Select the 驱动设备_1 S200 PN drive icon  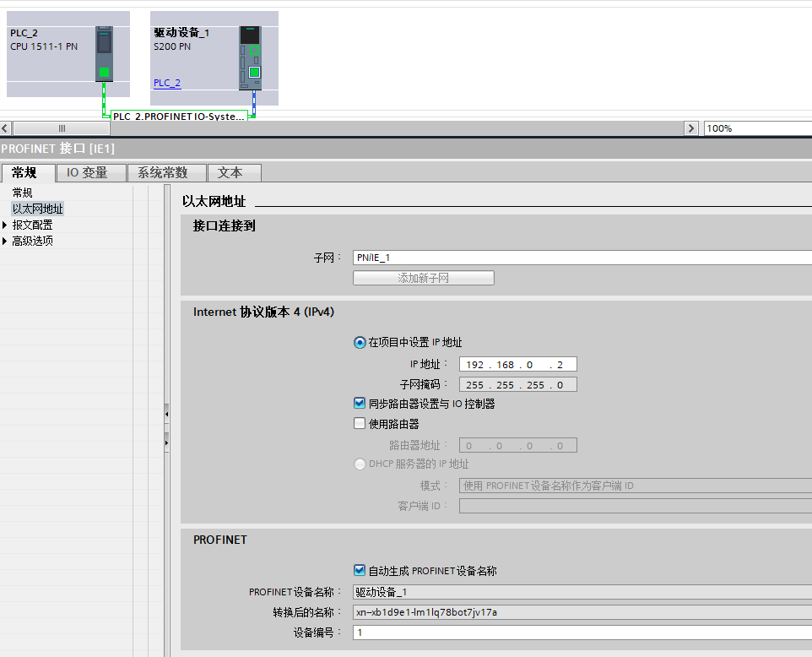(250, 58)
